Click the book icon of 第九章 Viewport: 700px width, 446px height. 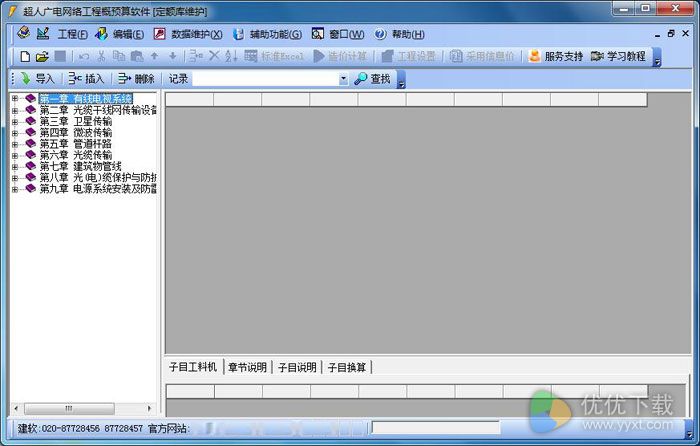(x=30, y=188)
